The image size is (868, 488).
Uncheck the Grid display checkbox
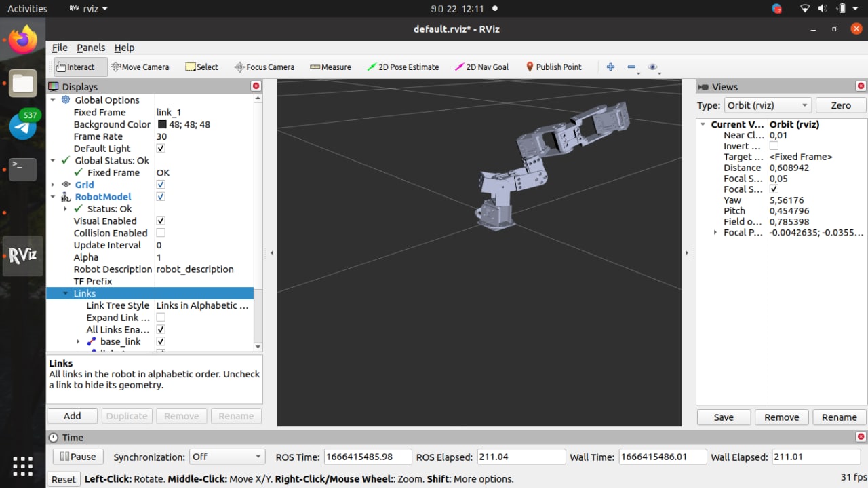coord(161,185)
